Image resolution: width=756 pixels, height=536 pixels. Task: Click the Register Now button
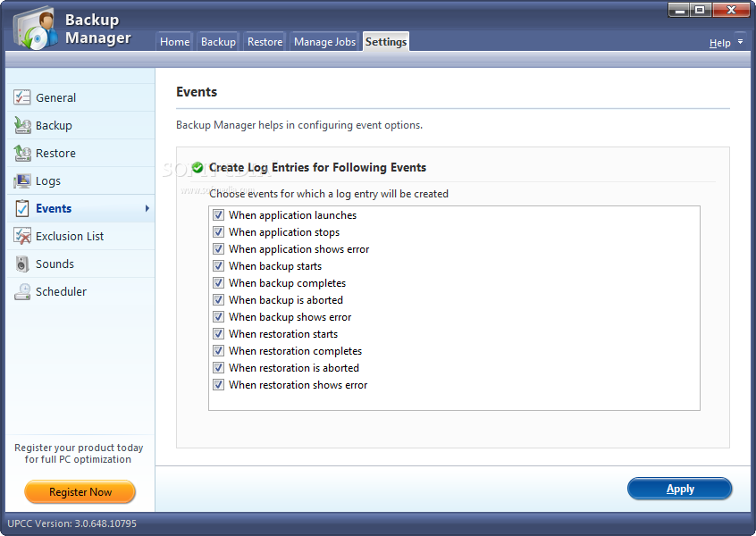80,492
